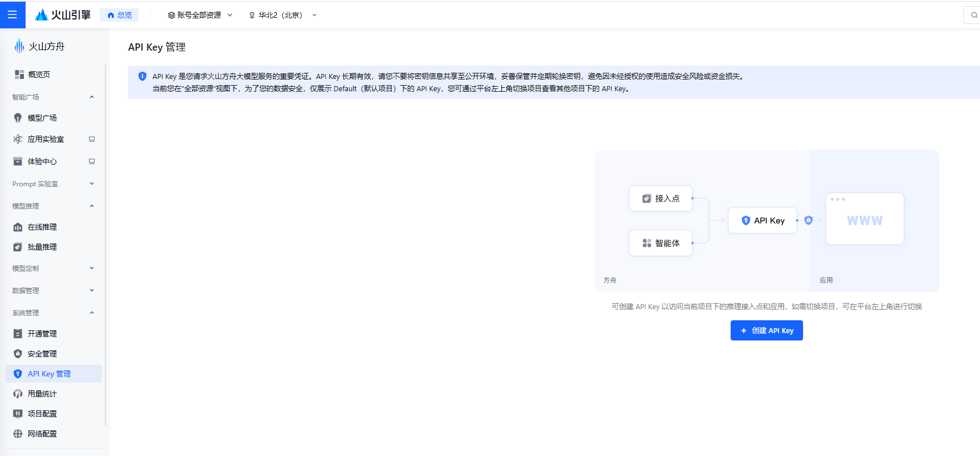The image size is (980, 456).
Task: Expand the 模型定制 section
Action: pos(92,268)
